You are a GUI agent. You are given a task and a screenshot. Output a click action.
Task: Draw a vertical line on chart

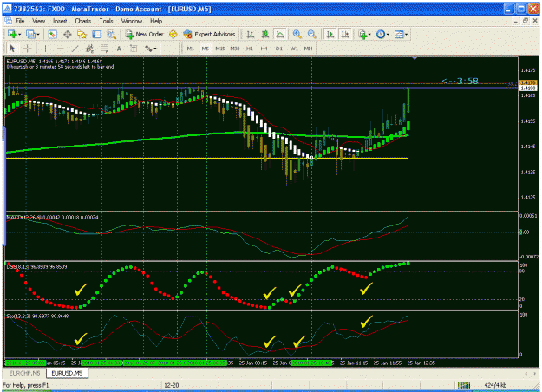click(45, 49)
